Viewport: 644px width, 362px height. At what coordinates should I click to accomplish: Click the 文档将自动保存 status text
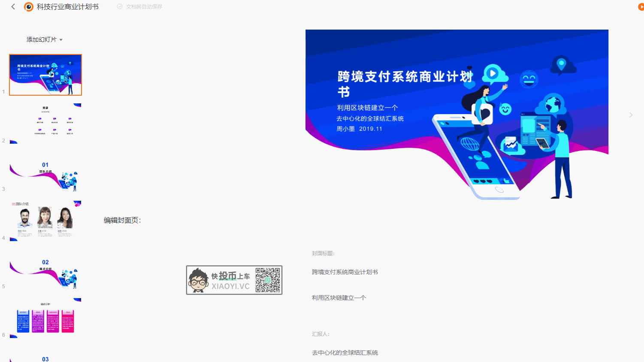144,7
